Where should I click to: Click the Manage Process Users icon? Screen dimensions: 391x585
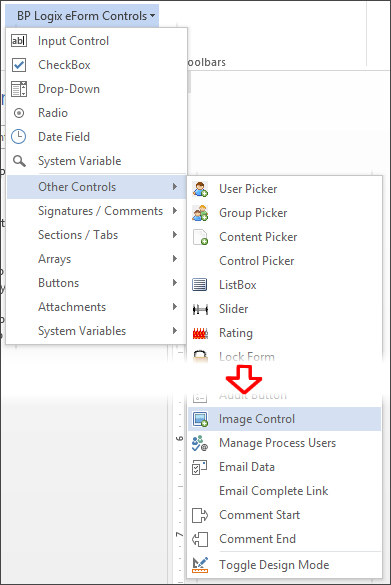point(200,443)
